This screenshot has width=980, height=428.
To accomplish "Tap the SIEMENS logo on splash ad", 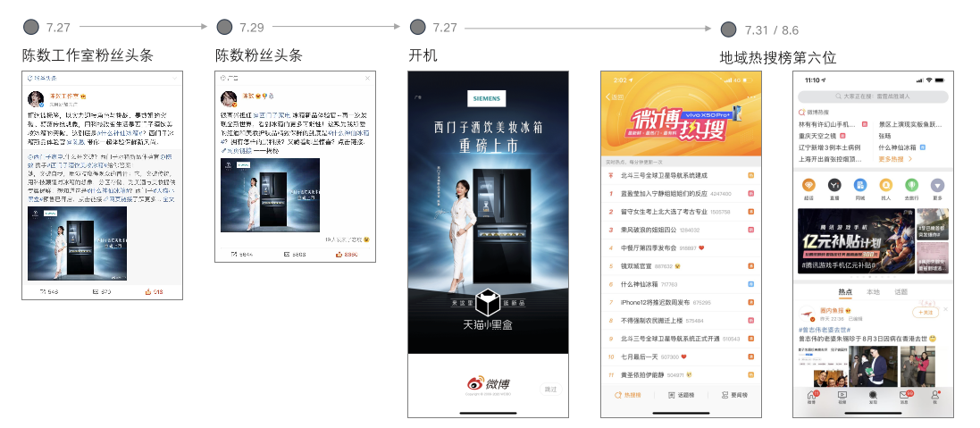I will pyautogui.click(x=487, y=98).
